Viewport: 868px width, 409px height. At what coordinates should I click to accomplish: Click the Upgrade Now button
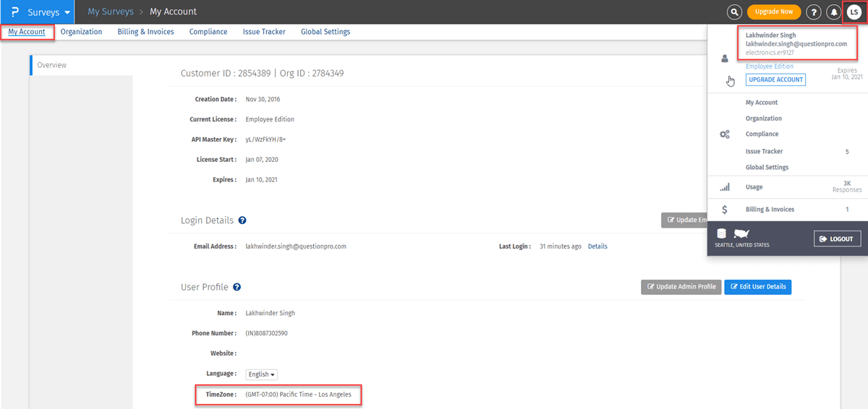point(773,12)
